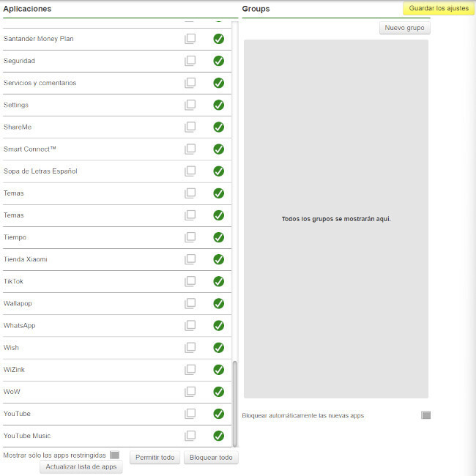Enable 'Mostrar sólo las apps restringidas' checkbox
Screen dimensions: 476x476
tap(114, 455)
